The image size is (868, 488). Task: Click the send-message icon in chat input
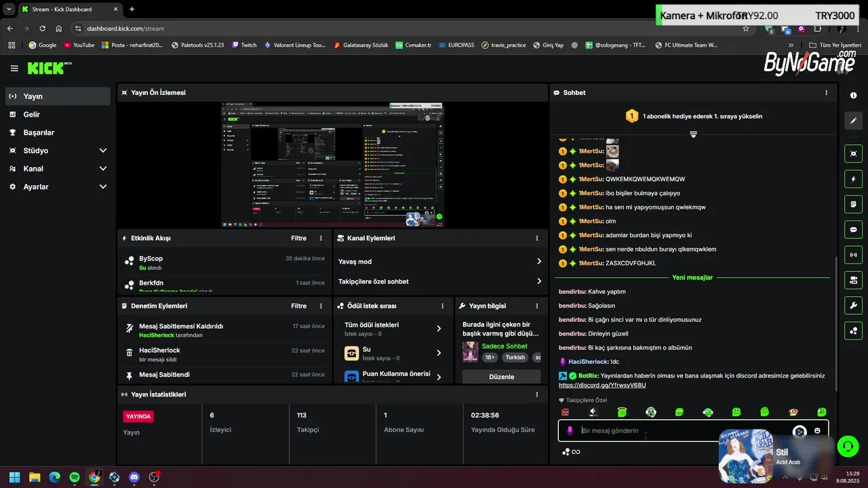(x=800, y=430)
